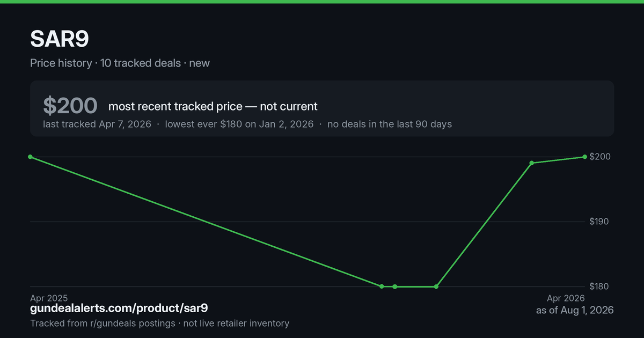Click the rightmost $180 data point

[436, 286]
